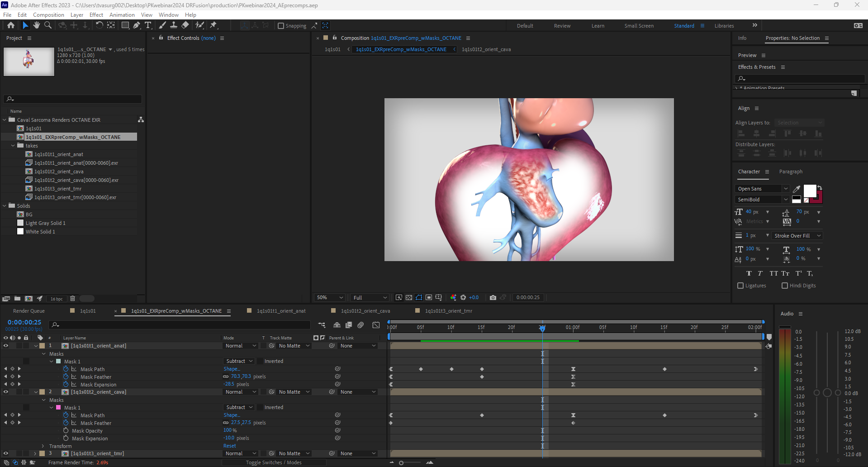The image size is (868, 467).
Task: Toggle Inverted for 1q1s01t2_orient_cava Mask 1
Action: coord(261,407)
